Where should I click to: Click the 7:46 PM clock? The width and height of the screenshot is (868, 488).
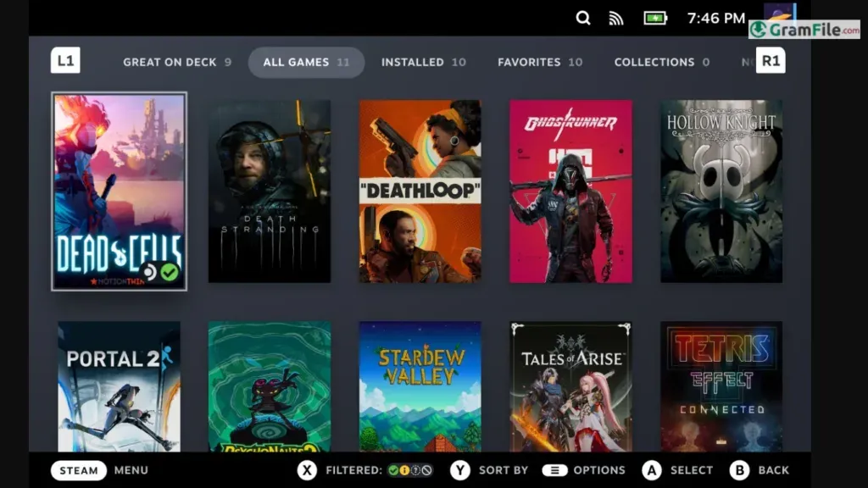716,19
